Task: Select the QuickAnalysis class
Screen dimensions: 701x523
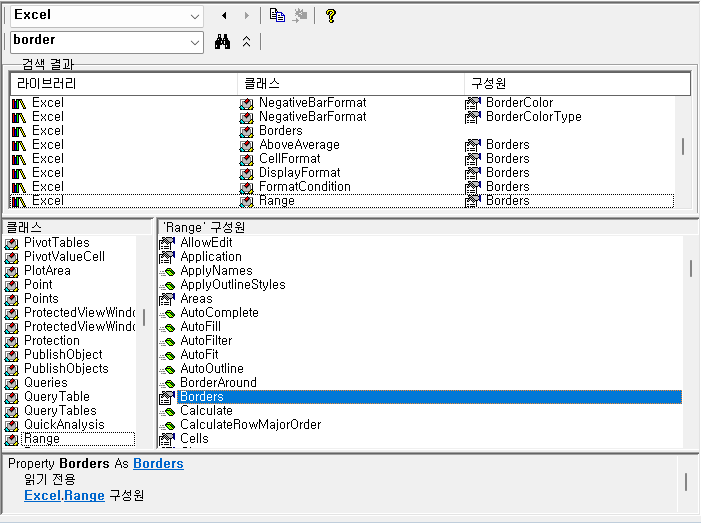Action: (x=64, y=425)
